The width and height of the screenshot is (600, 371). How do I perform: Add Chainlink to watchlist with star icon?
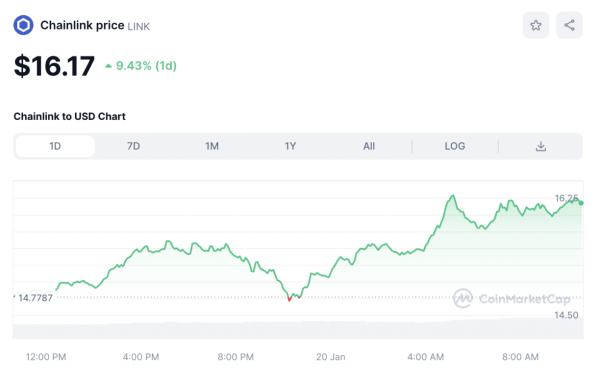tap(536, 25)
